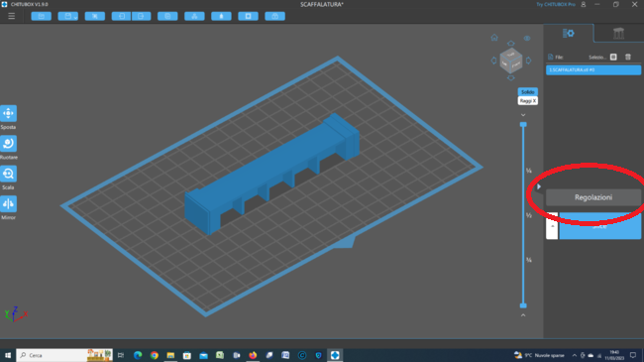Click the open file toolbar icon
This screenshot has width=644, height=362.
tap(41, 16)
